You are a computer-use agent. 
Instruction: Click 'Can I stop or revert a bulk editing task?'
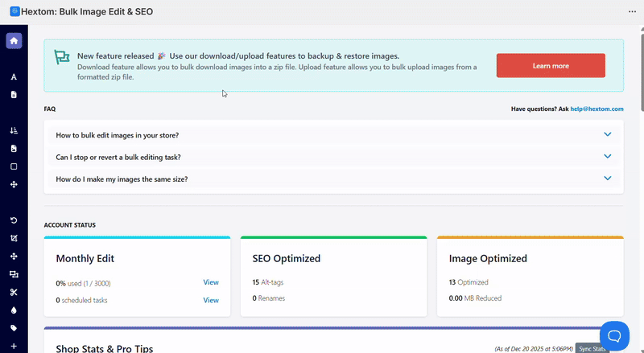118,158
